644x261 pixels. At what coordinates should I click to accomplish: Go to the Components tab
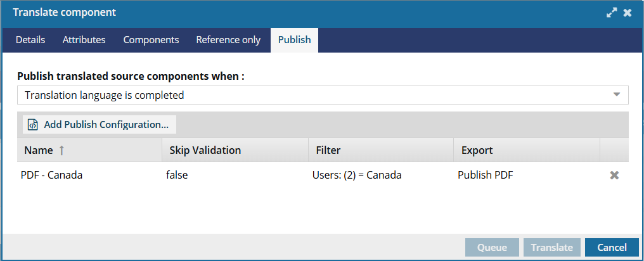point(151,40)
